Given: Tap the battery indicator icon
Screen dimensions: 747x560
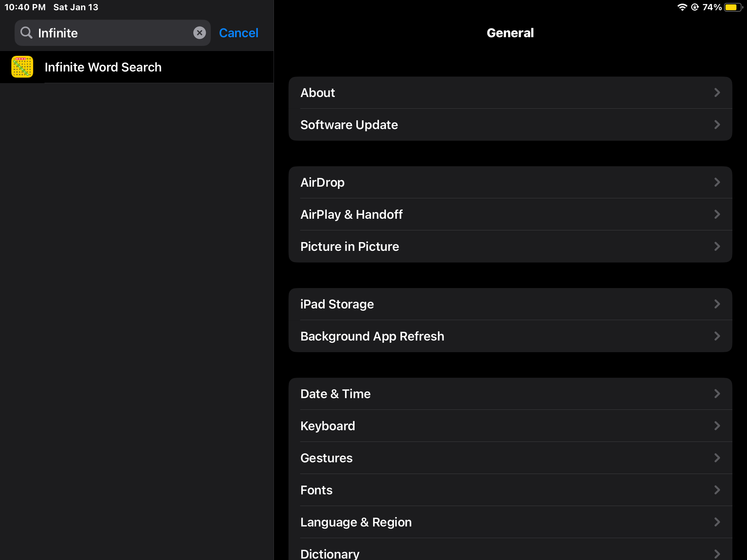Looking at the screenshot, I should tap(733, 7).
